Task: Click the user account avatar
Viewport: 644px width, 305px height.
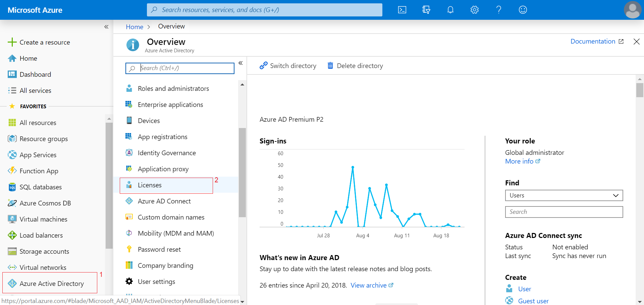Action: tap(632, 10)
